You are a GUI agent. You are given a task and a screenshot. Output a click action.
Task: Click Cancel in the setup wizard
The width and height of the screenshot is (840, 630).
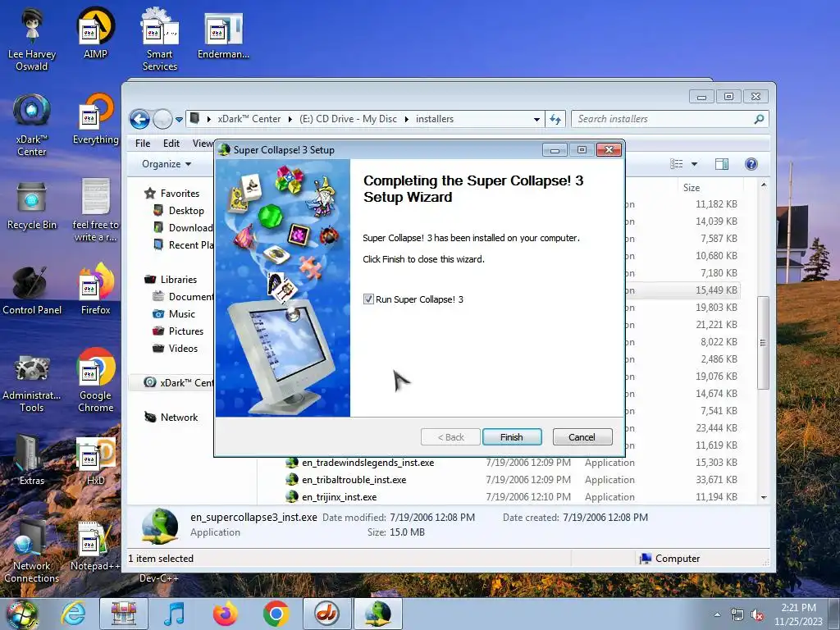point(582,437)
